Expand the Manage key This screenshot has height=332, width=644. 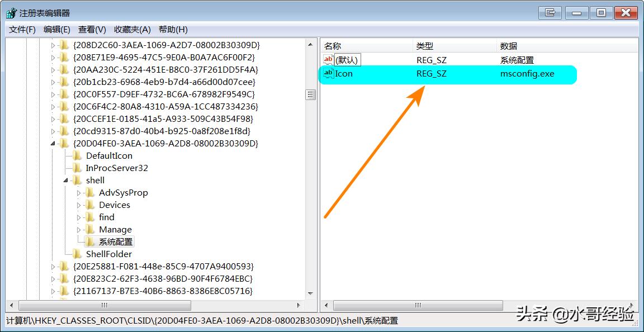tap(79, 230)
